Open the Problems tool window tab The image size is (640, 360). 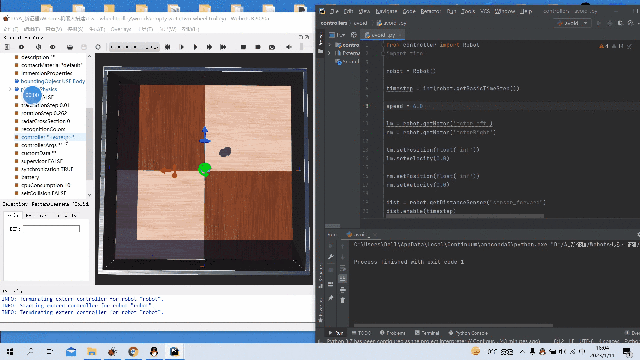click(392, 333)
